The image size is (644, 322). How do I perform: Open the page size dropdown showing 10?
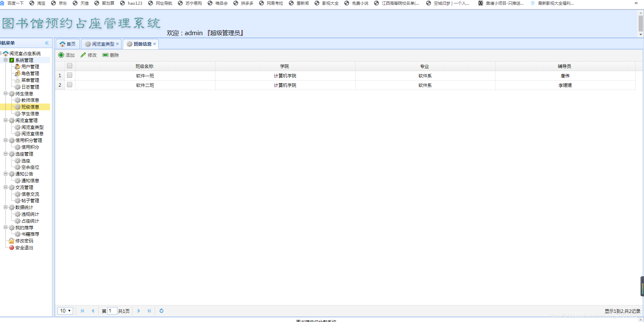[x=65, y=311]
